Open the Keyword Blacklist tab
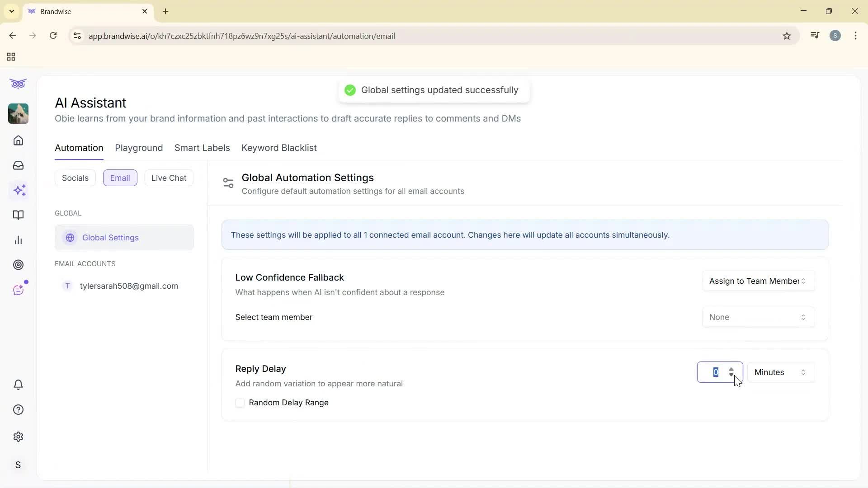 coord(279,148)
